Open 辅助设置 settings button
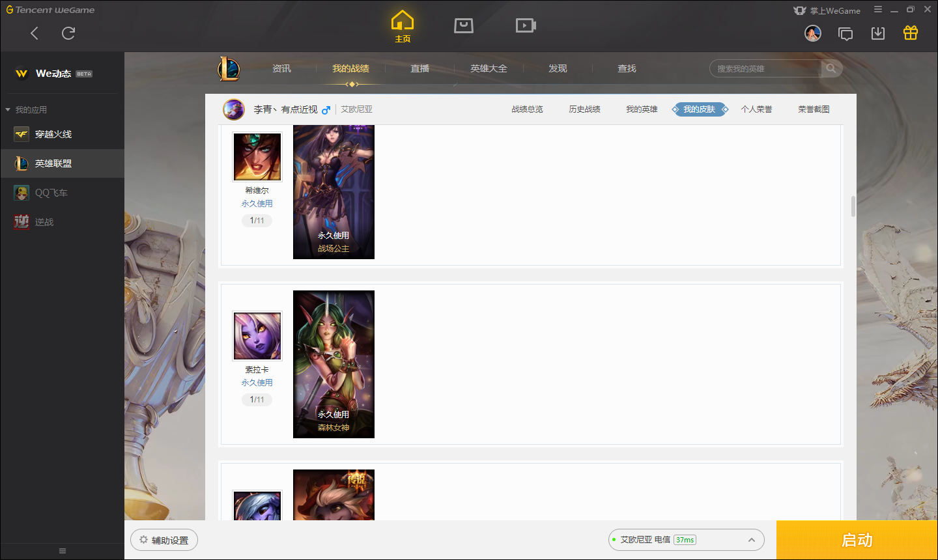Screen dimensions: 938x560 (x=164, y=540)
